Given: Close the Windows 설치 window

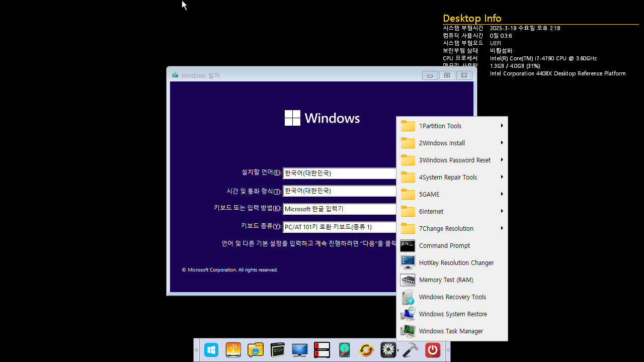Looking at the screenshot, I should 464,75.
